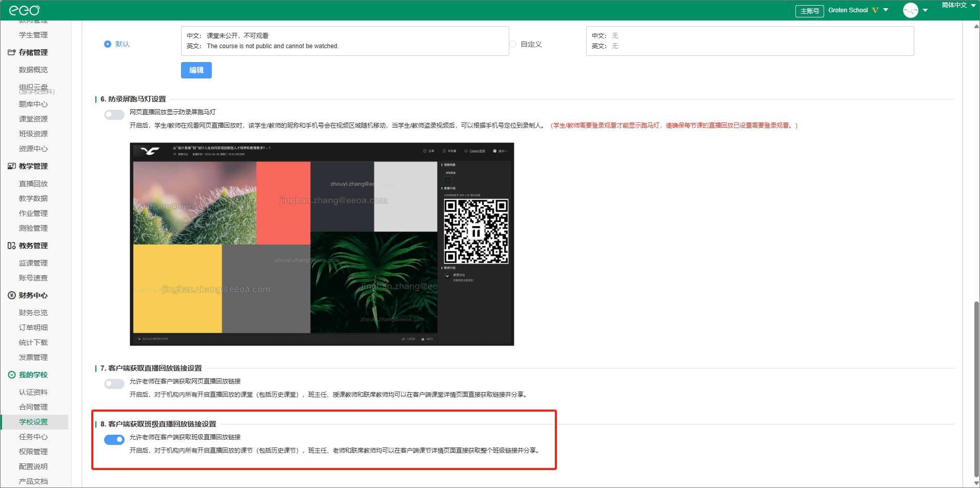Go to 权限管理 in the sidebar

tap(33, 452)
